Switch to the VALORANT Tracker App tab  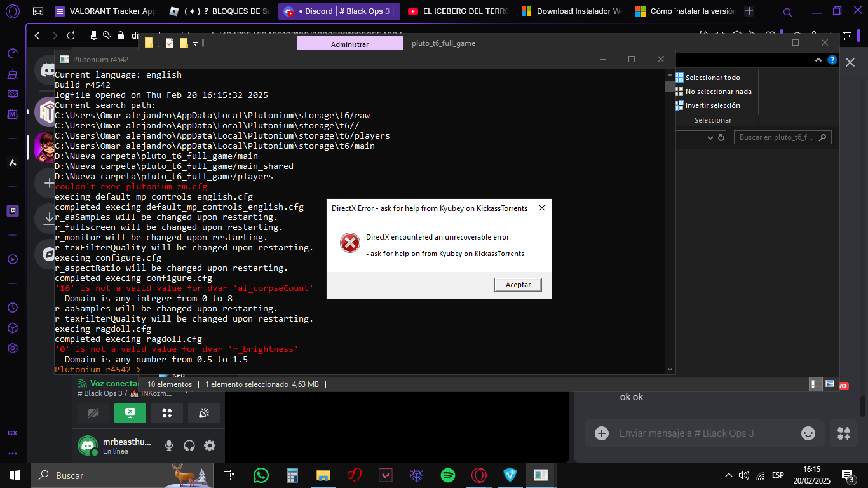105,11
